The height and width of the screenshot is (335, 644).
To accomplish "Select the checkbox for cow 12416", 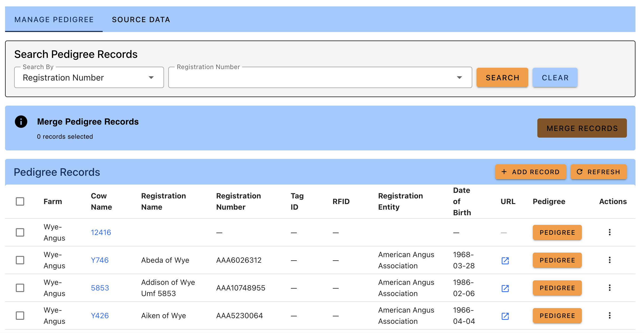I will pos(20,232).
